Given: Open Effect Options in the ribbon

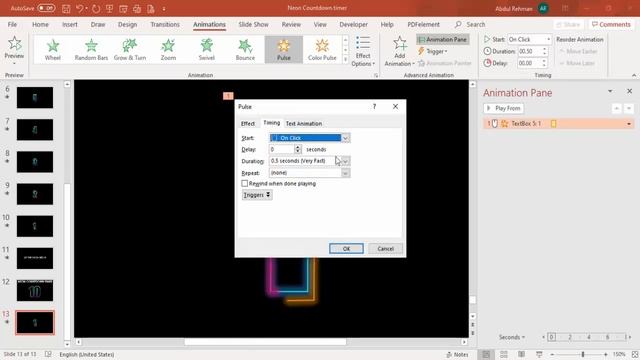Looking at the screenshot, I should tap(363, 51).
